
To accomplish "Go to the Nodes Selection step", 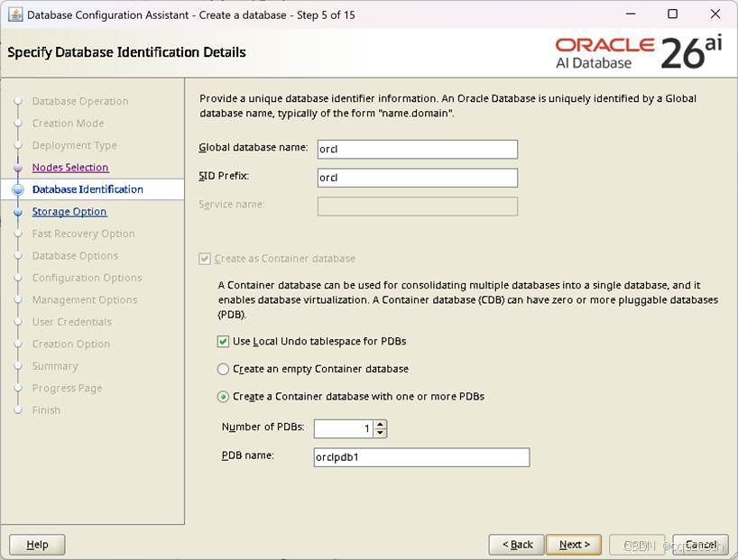I will point(70,168).
